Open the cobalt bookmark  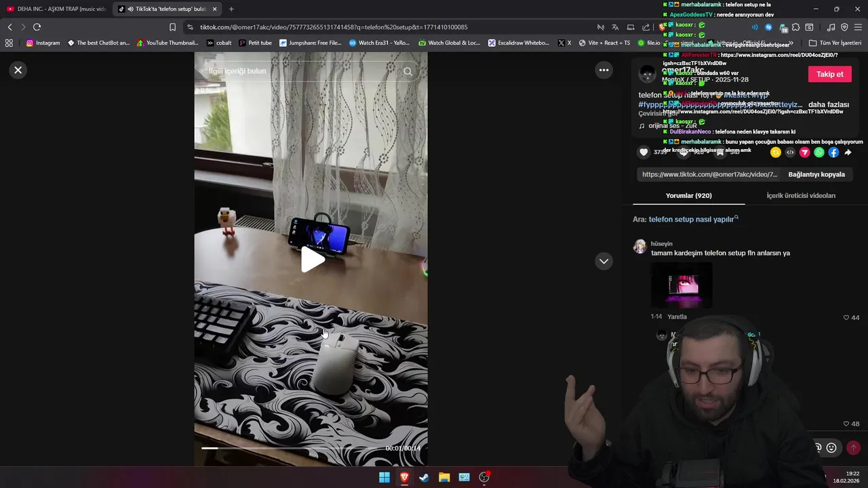click(219, 43)
